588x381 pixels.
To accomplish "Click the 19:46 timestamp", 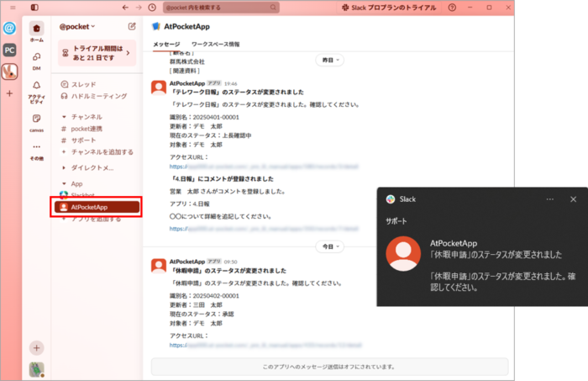I will [231, 84].
